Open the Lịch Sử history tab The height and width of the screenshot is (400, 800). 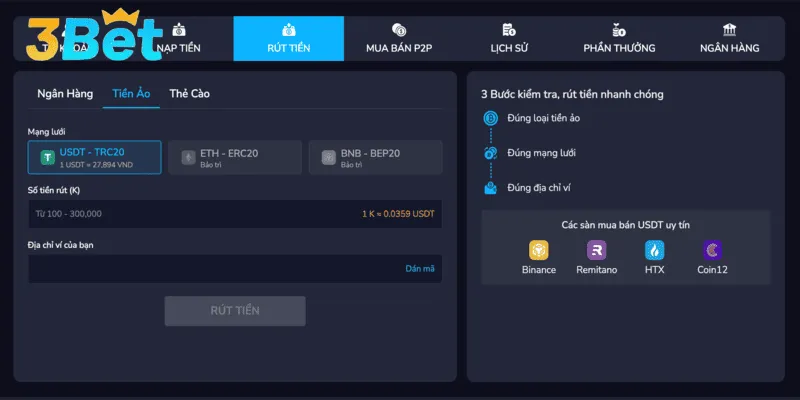(509, 39)
